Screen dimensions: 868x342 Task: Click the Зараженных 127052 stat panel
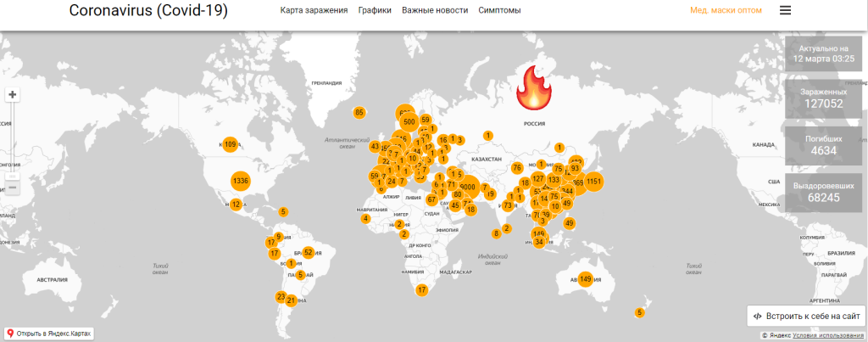pos(824,98)
